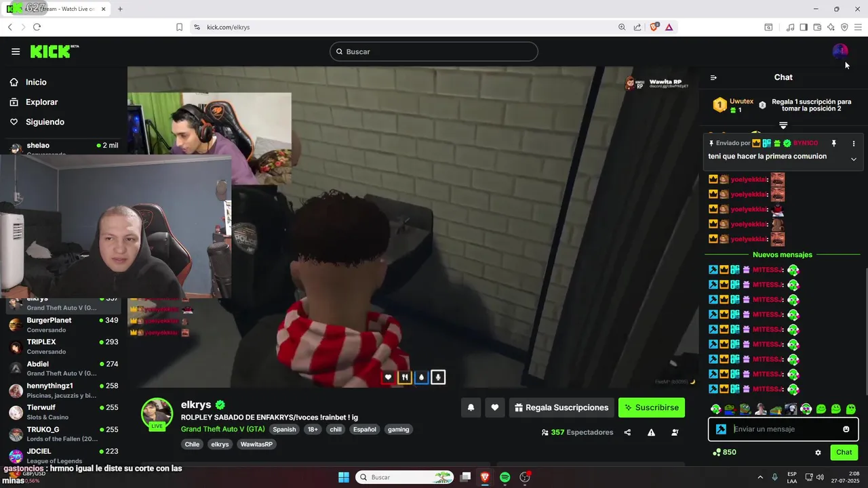Click Regala Suscripciones button

(x=561, y=407)
